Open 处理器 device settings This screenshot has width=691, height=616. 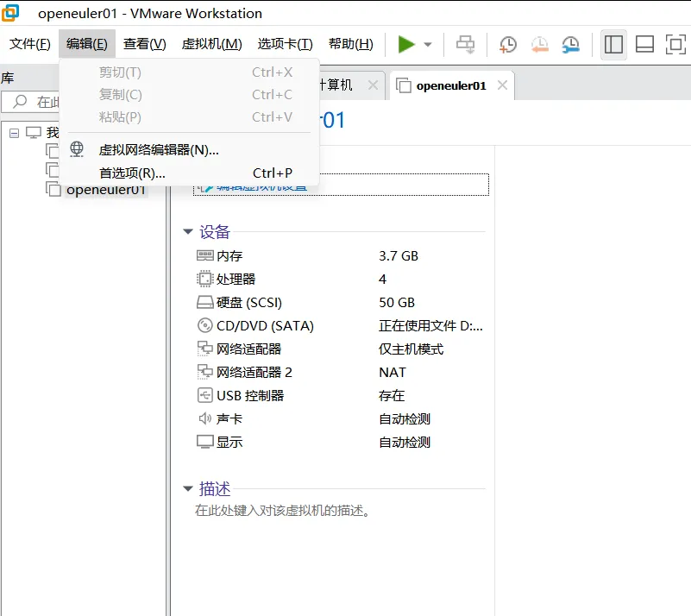point(236,279)
